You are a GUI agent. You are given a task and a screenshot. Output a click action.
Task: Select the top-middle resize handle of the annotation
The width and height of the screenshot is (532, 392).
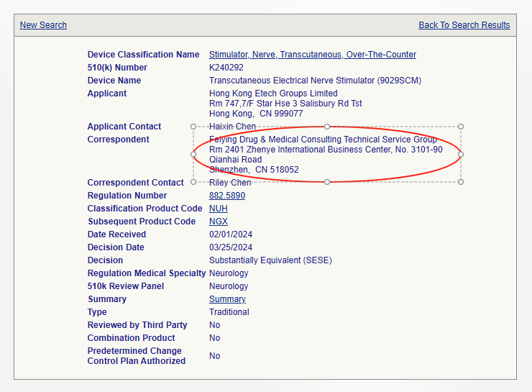pyautogui.click(x=327, y=127)
